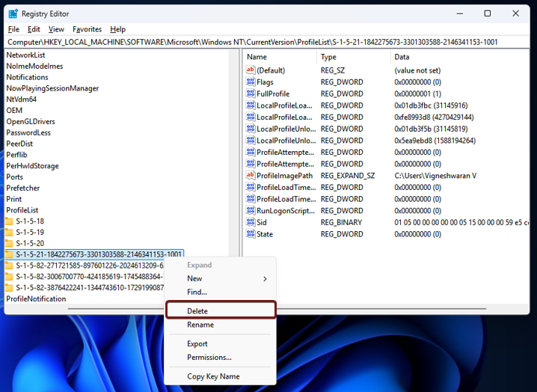Select the NetworkList key

point(25,55)
